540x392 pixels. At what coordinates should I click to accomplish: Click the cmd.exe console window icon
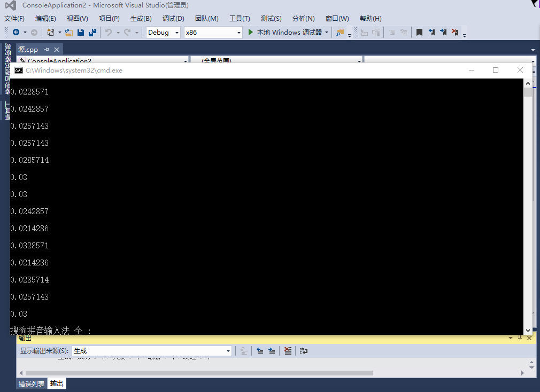[x=19, y=70]
